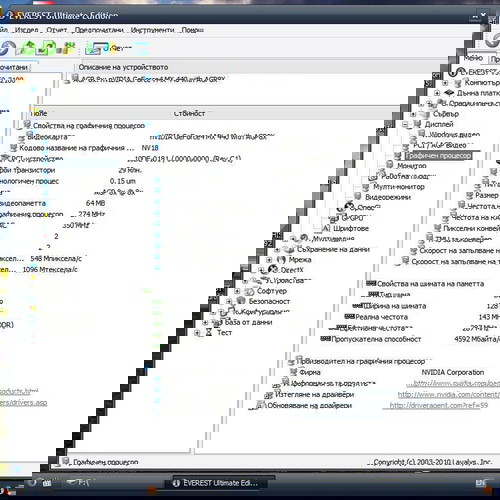The width and height of the screenshot is (500, 500).
Task: Click the Тест hourglass icon
Action: (x=209, y=332)
